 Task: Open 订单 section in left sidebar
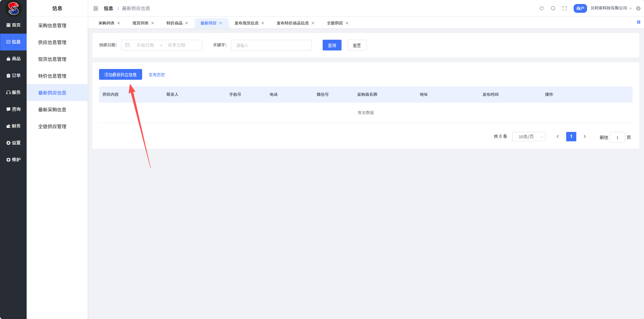[x=13, y=76]
